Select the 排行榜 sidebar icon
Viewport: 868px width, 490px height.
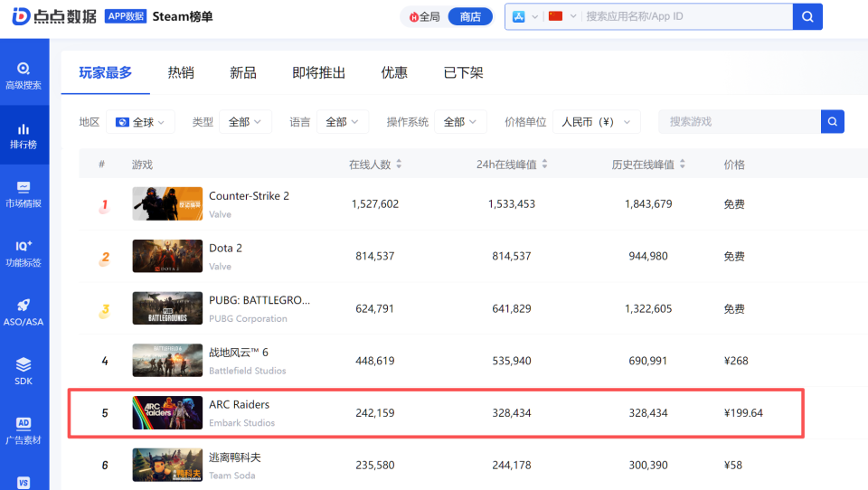point(24,135)
